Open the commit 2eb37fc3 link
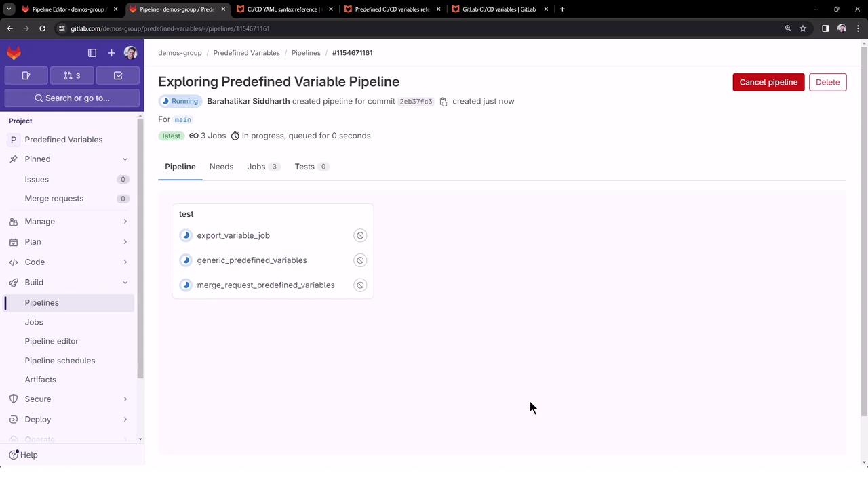Viewport: 868px width, 488px height. 416,102
